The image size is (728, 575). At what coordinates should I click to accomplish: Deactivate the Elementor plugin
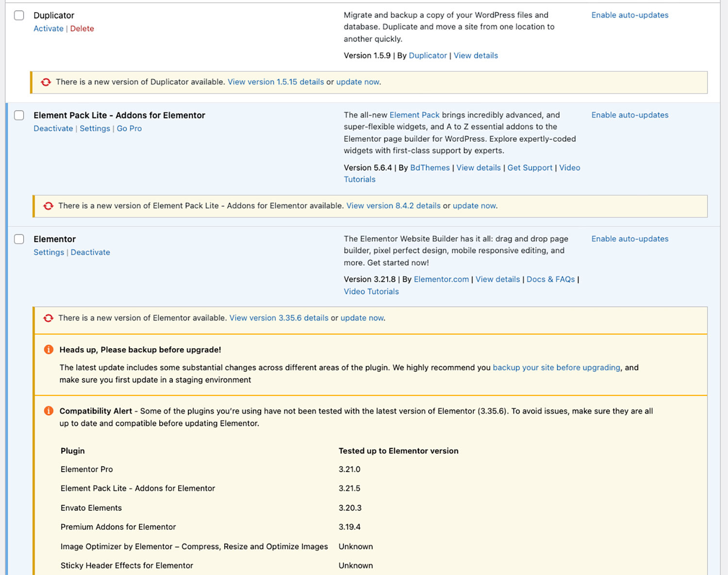click(x=90, y=252)
